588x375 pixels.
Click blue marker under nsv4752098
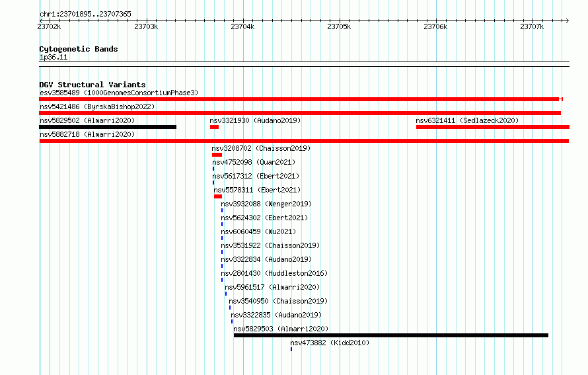(213, 169)
